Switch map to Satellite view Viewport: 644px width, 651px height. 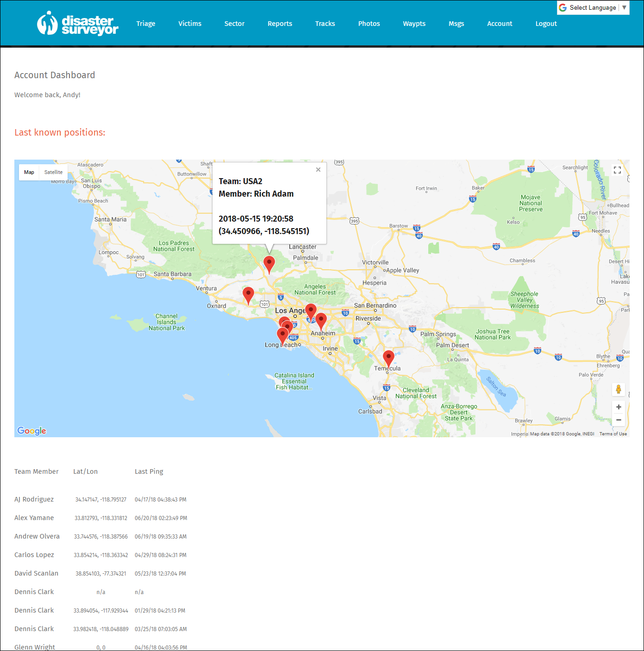click(53, 172)
